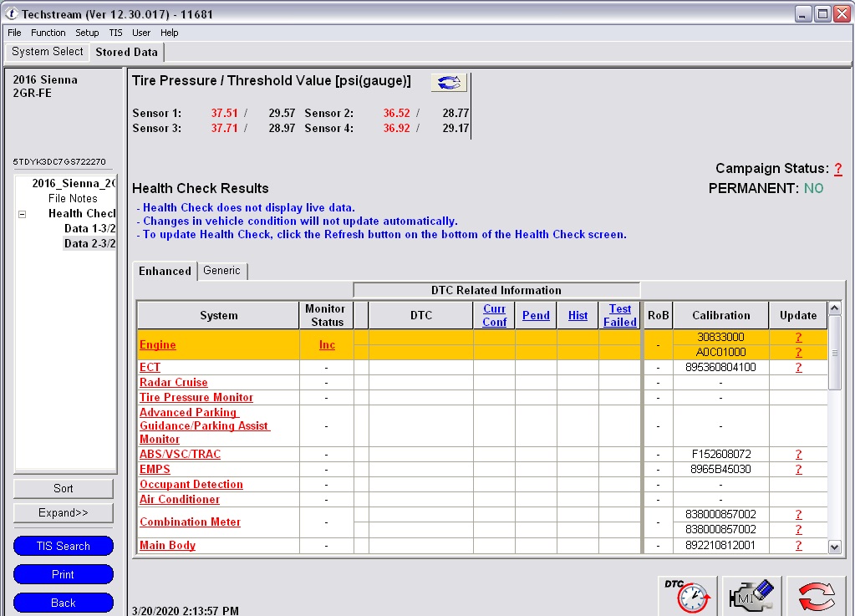855x616 pixels.
Task: Click the Print button
Action: point(64,574)
